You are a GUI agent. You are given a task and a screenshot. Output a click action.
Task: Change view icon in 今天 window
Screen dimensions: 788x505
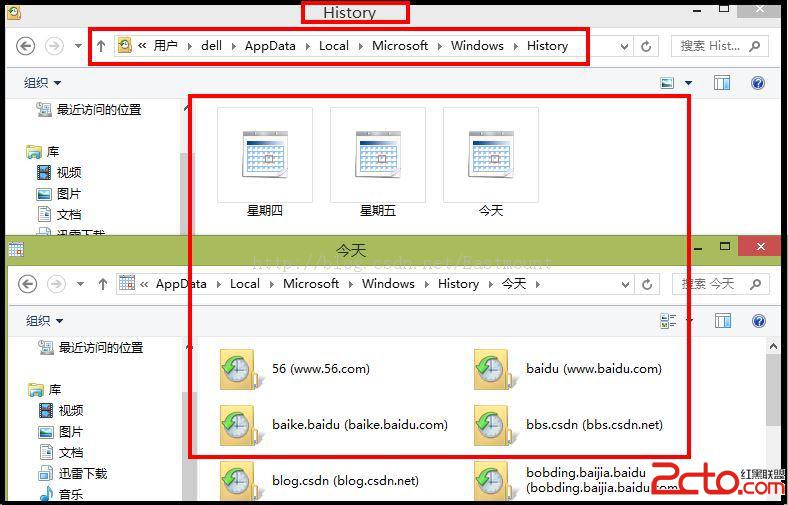point(668,321)
